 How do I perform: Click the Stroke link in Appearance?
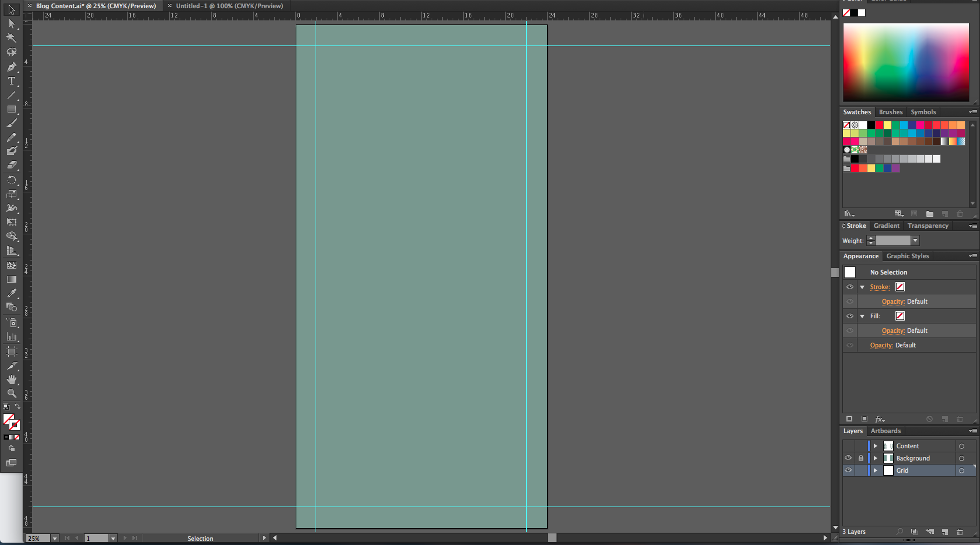click(x=880, y=287)
